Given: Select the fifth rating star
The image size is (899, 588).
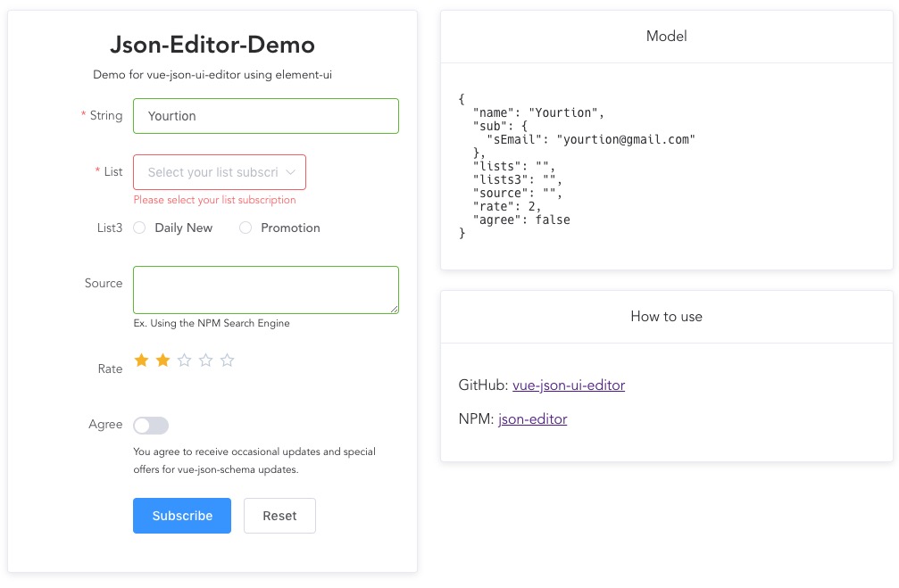Looking at the screenshot, I should pyautogui.click(x=227, y=360).
